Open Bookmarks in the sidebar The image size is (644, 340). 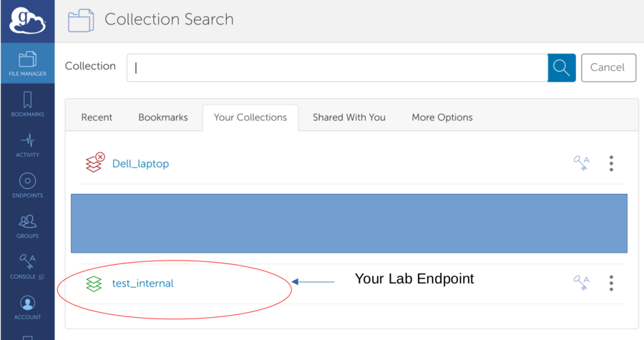tap(28, 104)
